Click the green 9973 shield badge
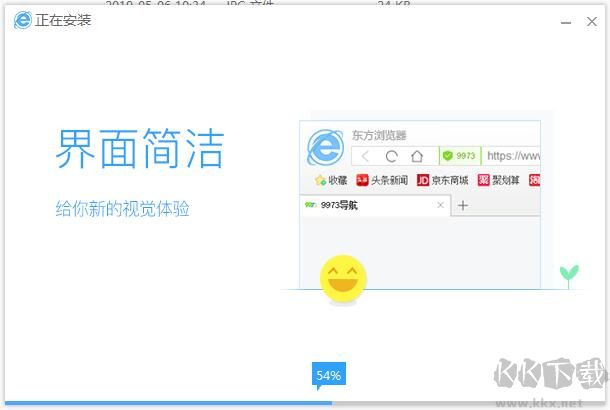This screenshot has width=610, height=410. point(459,156)
